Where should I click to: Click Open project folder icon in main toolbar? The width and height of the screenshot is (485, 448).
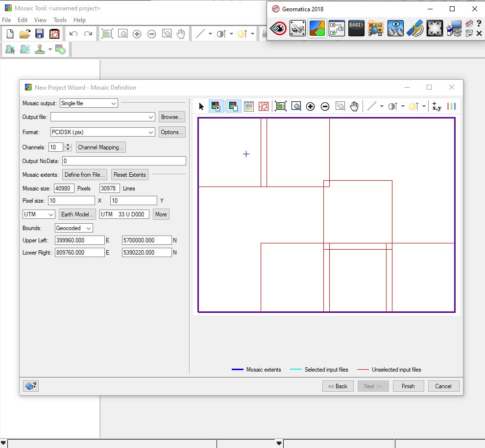[25, 34]
